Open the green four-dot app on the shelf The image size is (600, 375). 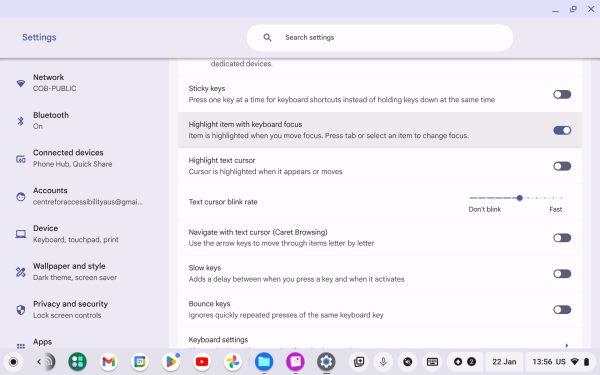(77, 362)
